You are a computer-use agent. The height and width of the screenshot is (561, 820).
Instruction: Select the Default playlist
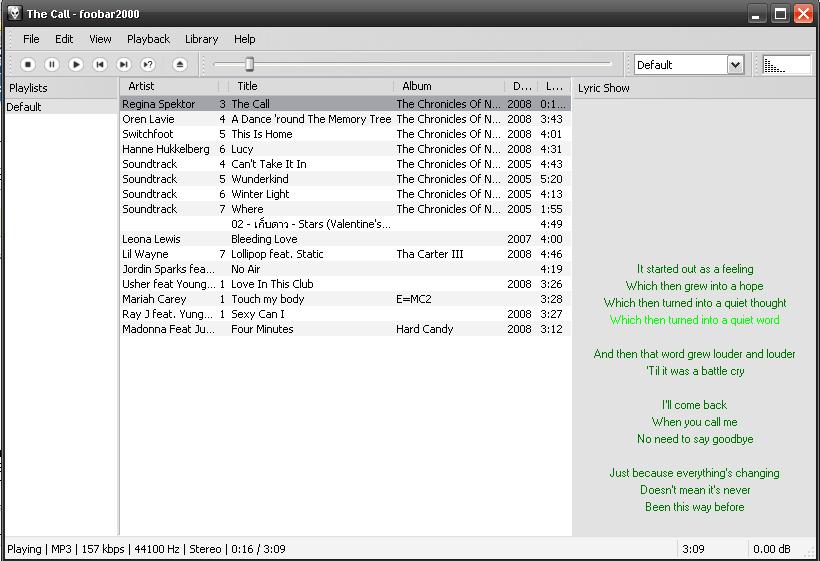pyautogui.click(x=61, y=107)
